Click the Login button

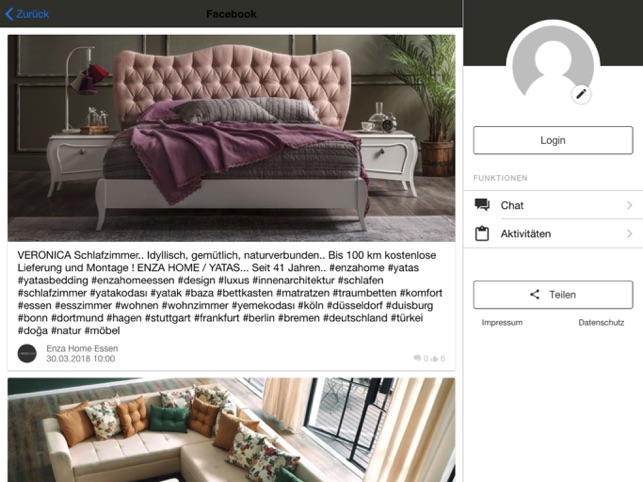pos(553,140)
